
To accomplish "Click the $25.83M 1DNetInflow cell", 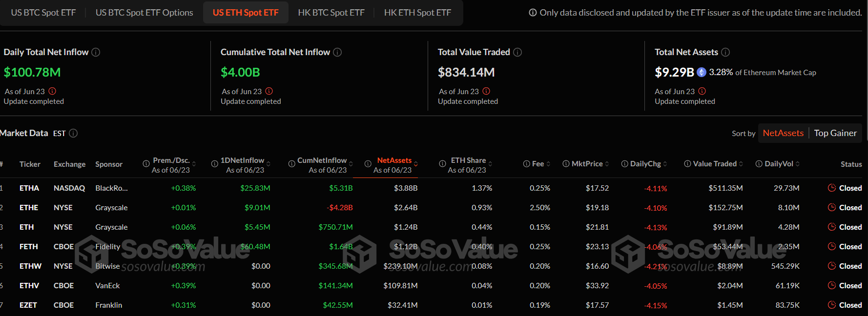I will 255,188.
